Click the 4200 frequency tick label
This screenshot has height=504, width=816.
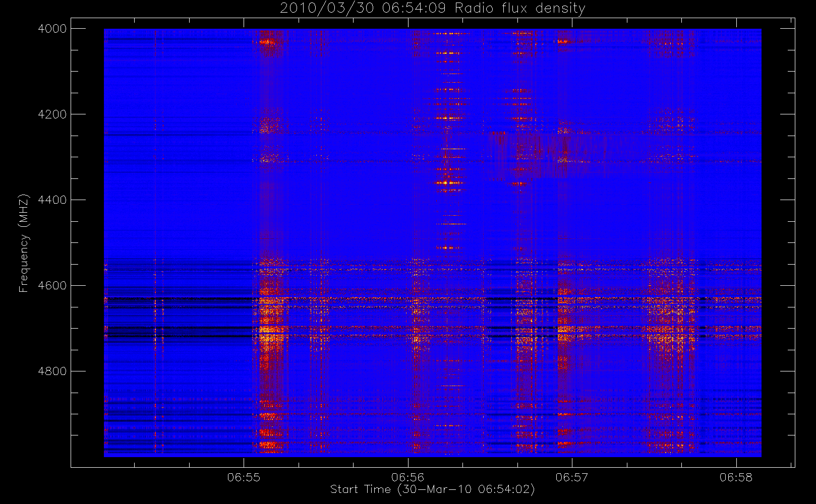(x=52, y=114)
